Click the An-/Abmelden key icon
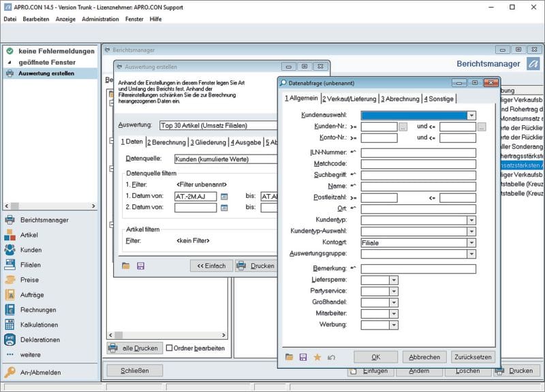Screen dimensions: 545x392 point(10,372)
